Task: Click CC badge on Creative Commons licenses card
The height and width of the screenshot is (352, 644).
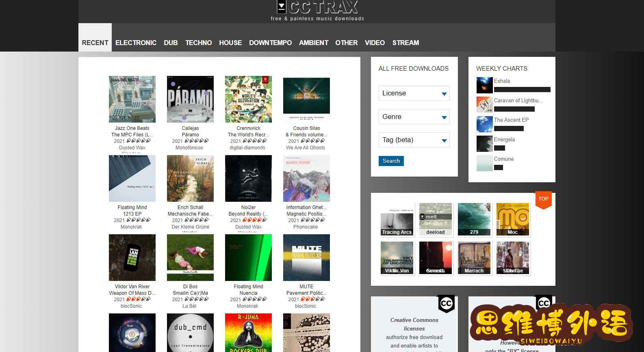Action: [x=446, y=304]
